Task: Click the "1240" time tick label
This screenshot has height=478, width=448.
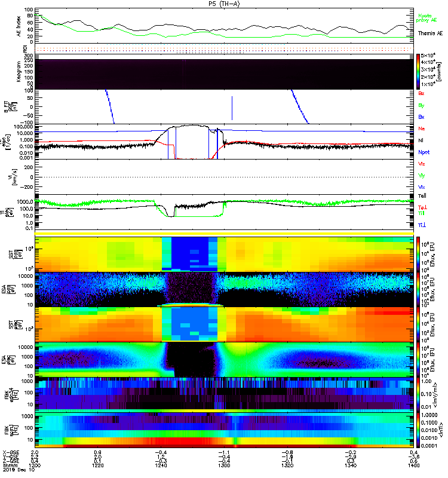Action: coord(161,465)
